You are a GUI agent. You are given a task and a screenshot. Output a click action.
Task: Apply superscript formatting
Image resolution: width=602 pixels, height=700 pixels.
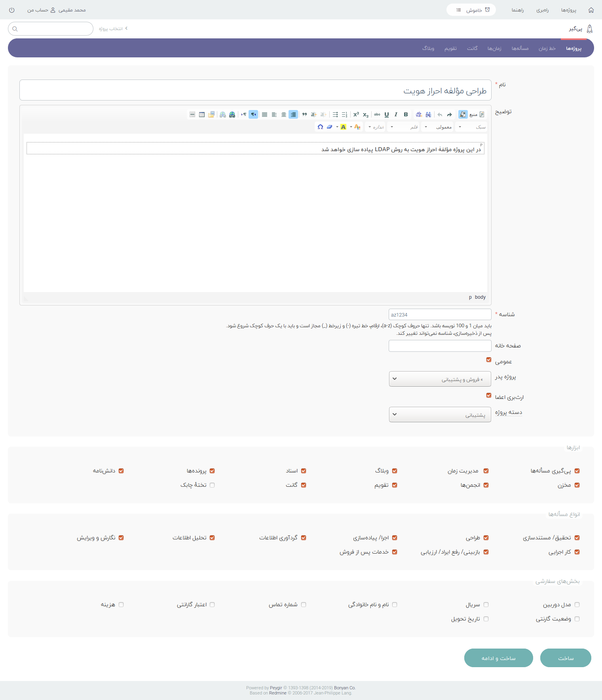click(x=356, y=114)
